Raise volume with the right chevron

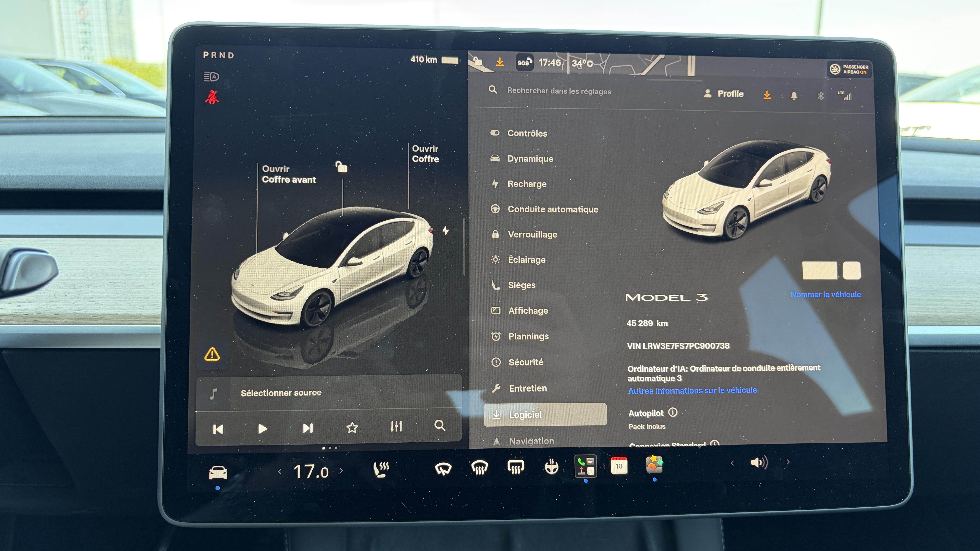[x=788, y=462]
